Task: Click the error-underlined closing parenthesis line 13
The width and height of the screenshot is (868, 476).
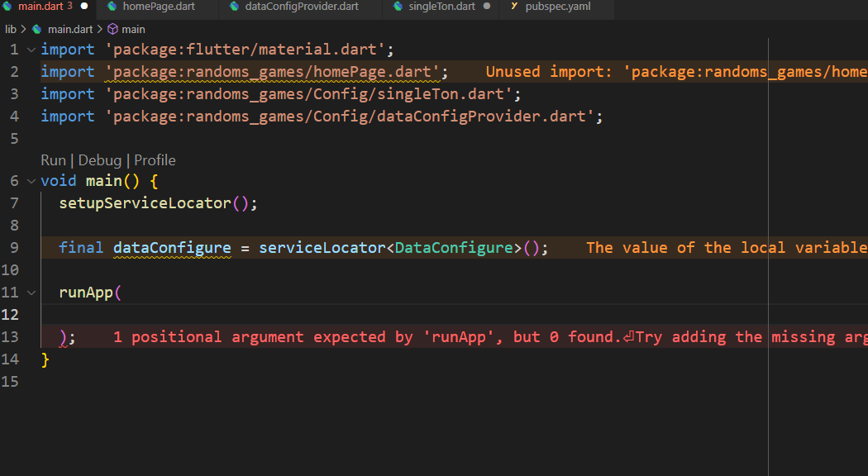Action: click(63, 337)
